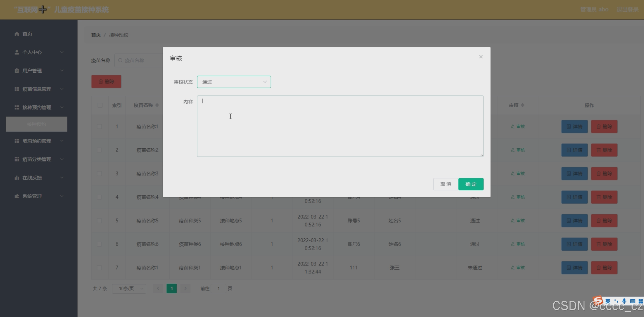Screen dimensions: 644x317
Task: Click the microphone icon in IME toolbar
Action: click(x=624, y=301)
